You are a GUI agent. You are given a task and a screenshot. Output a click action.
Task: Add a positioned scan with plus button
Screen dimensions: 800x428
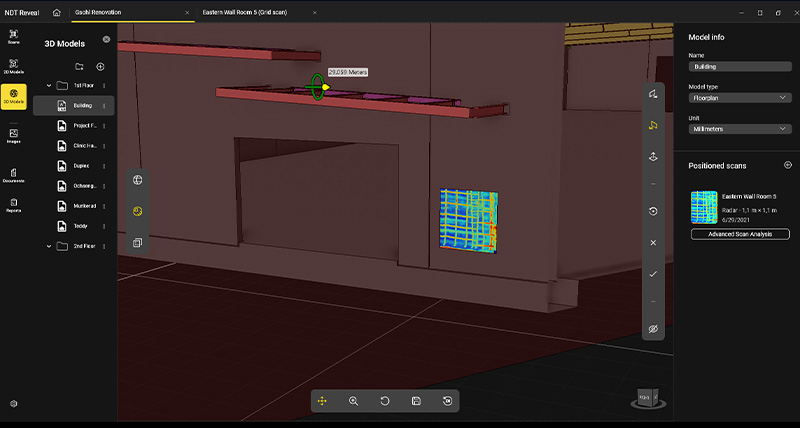(788, 165)
